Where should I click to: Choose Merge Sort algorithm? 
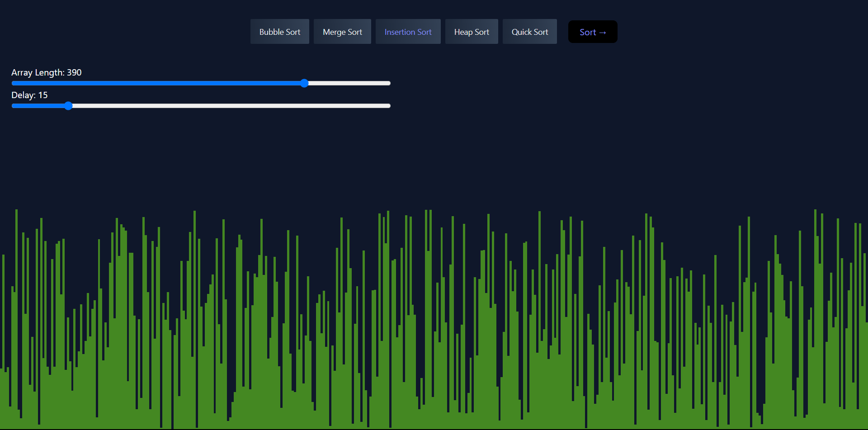pos(342,32)
